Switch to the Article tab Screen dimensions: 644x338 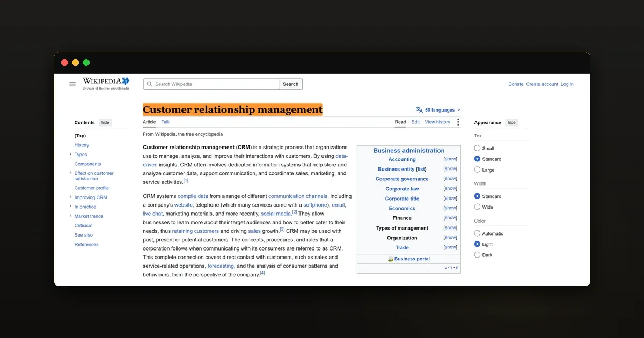(149, 122)
